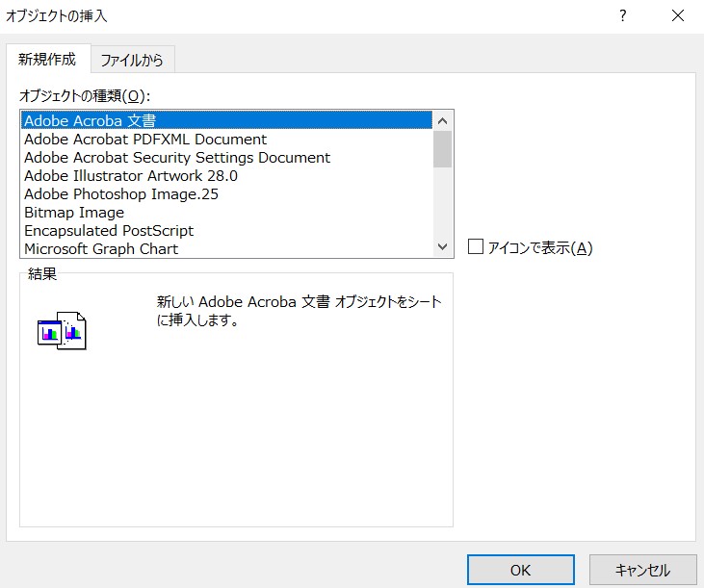704x588 pixels.
Task: Select Adobe Acrobat PDFXML Document
Action: [226, 139]
